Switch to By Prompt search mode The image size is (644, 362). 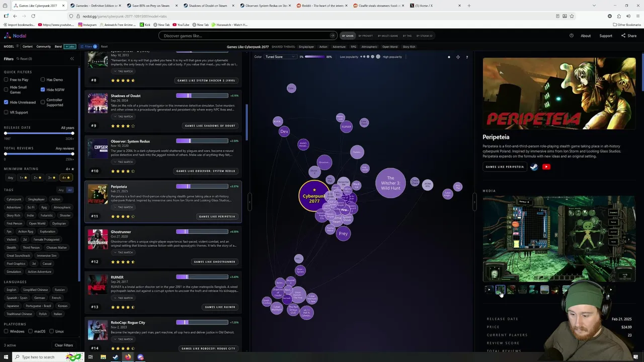pos(366,36)
